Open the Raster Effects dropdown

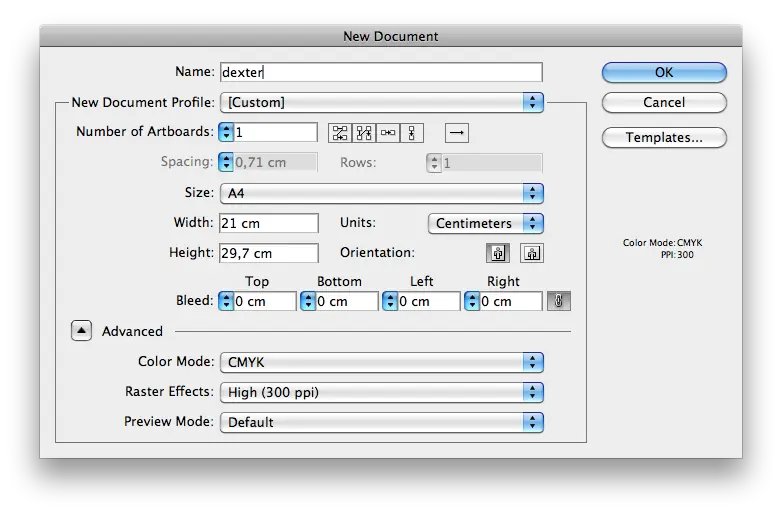point(382,392)
